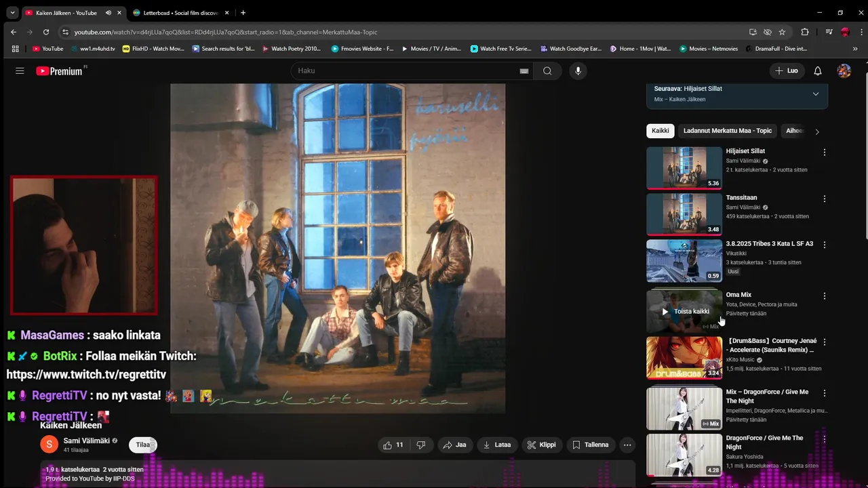Open Courtney Jenaé Accelerate thumbnail
Screen dimensions: 868x488
(684, 358)
